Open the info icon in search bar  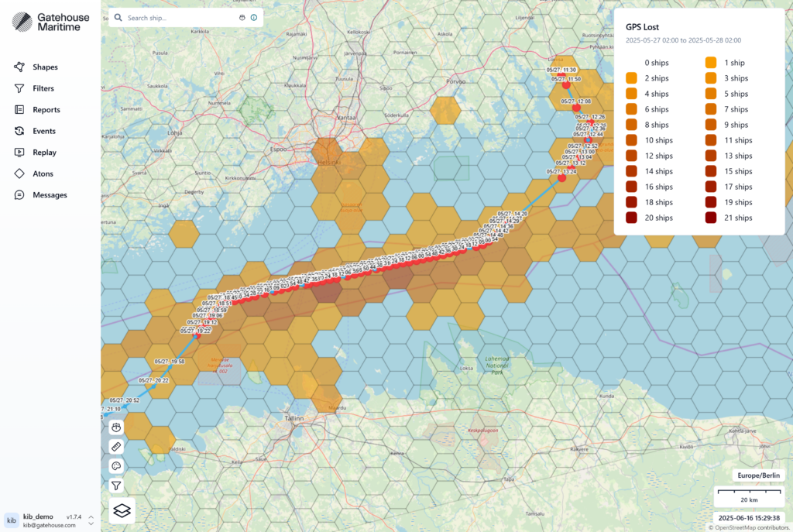[x=254, y=18]
